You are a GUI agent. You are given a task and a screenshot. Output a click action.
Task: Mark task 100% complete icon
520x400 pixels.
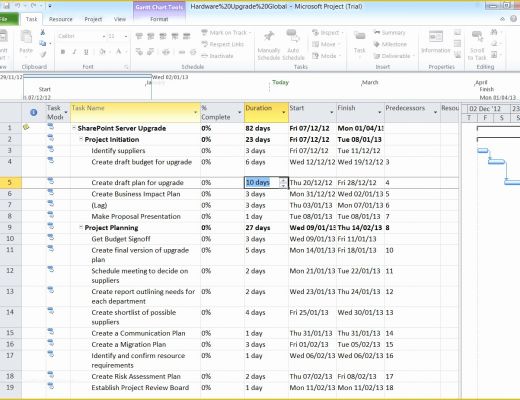pos(186,36)
